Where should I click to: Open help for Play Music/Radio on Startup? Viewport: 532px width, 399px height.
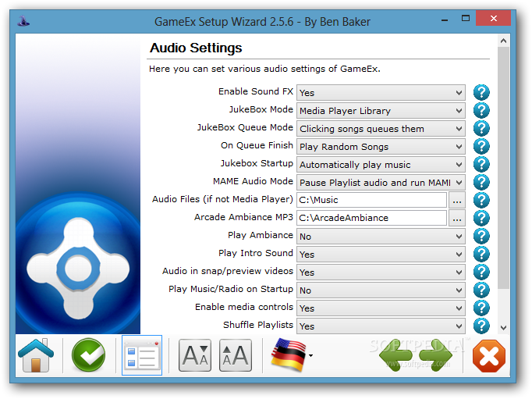pyautogui.click(x=481, y=290)
